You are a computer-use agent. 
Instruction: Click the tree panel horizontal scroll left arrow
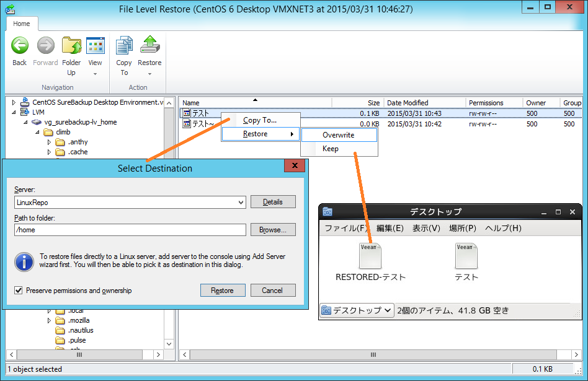[x=12, y=354]
